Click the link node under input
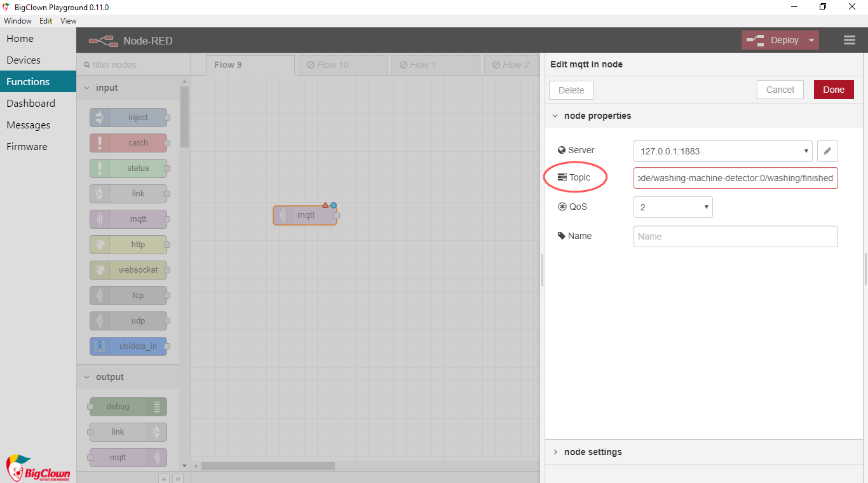 point(128,194)
